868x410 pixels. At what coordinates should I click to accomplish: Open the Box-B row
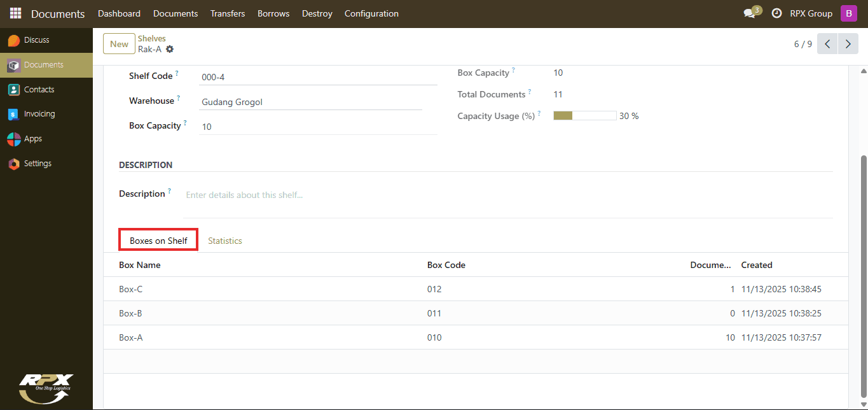[x=476, y=313]
